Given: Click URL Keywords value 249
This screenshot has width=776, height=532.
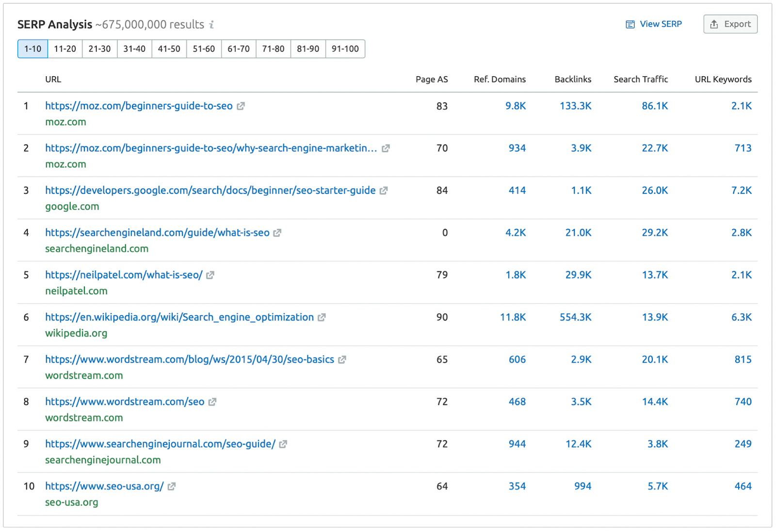Looking at the screenshot, I should click(743, 443).
